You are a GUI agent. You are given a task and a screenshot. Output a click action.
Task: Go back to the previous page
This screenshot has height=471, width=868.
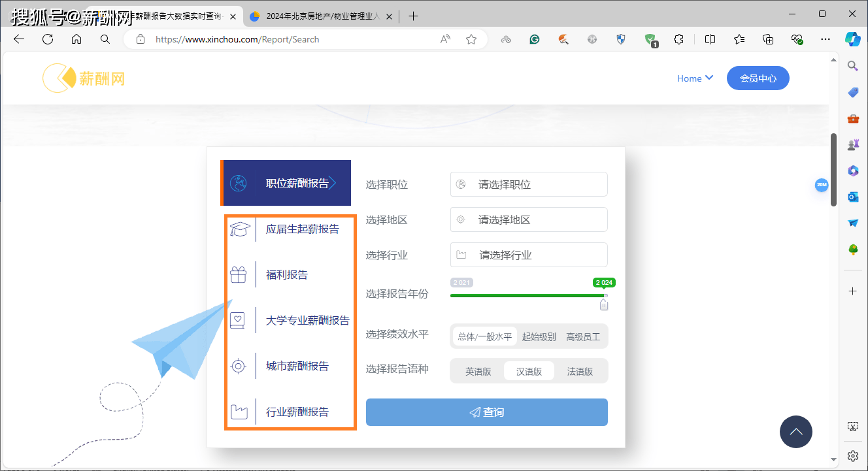(x=19, y=39)
